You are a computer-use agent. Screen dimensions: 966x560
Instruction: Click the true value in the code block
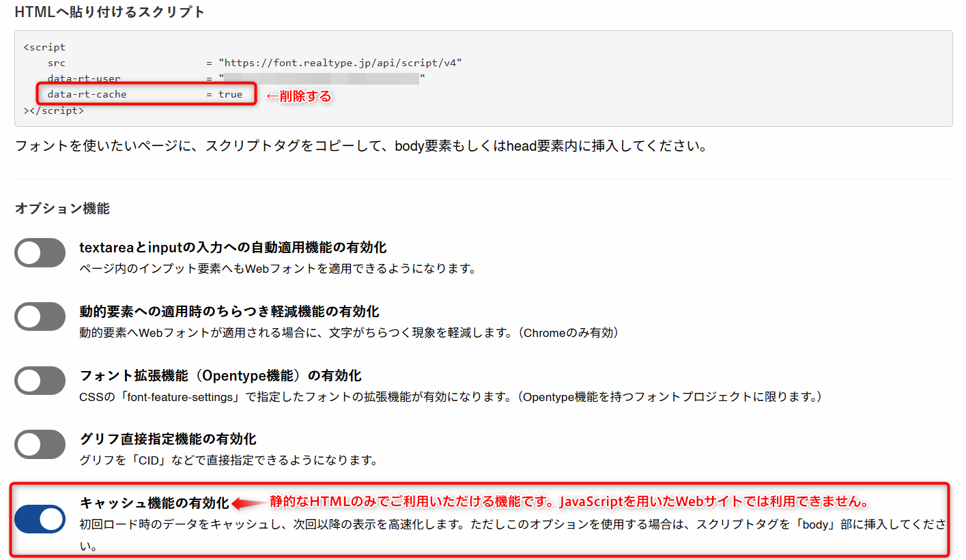click(230, 94)
